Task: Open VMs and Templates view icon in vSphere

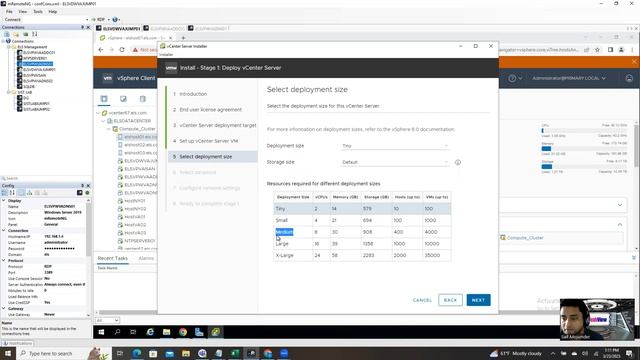Action: [x=123, y=99]
